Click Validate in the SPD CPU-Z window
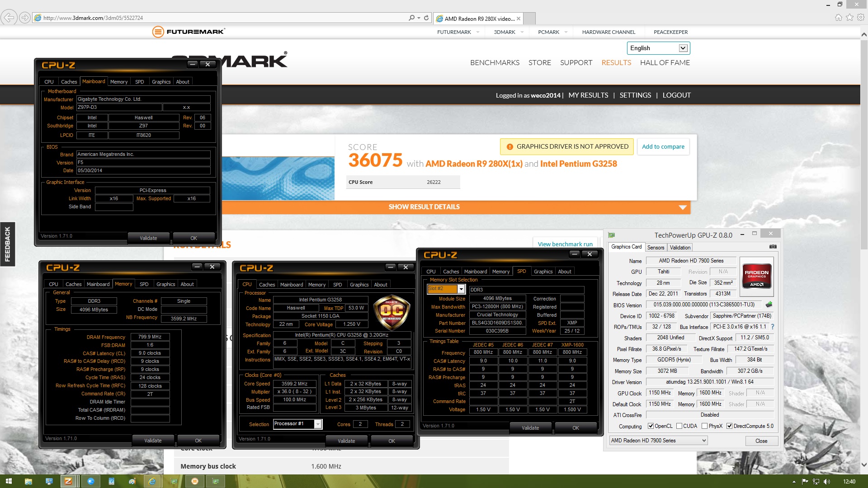Viewport: 868px width, 488px height. 530,428
